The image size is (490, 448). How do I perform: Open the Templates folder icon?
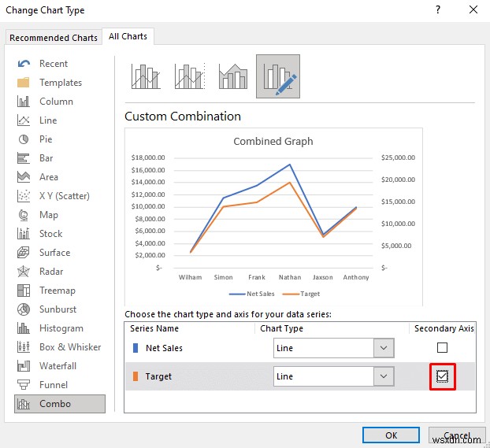coord(24,83)
